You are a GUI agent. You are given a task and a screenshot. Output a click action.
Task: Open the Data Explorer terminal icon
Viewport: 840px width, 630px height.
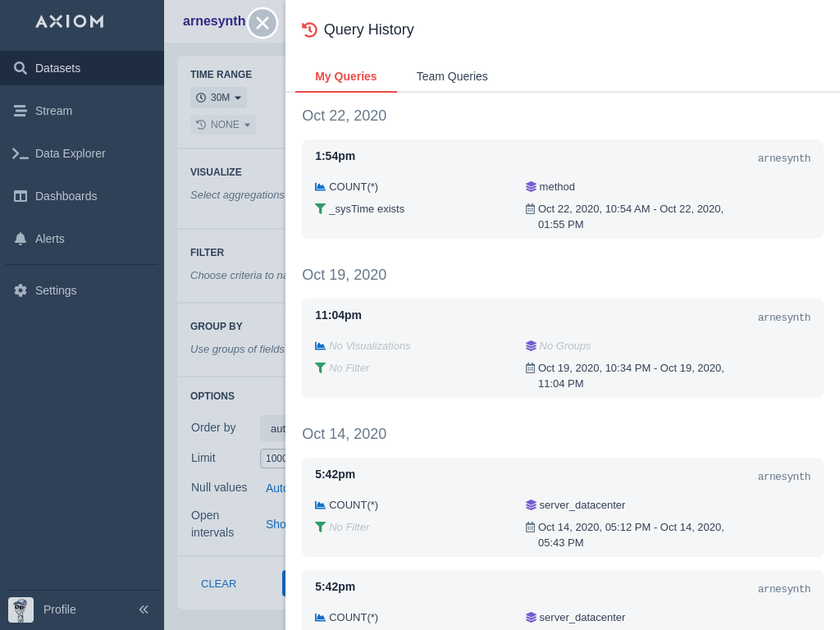click(21, 153)
